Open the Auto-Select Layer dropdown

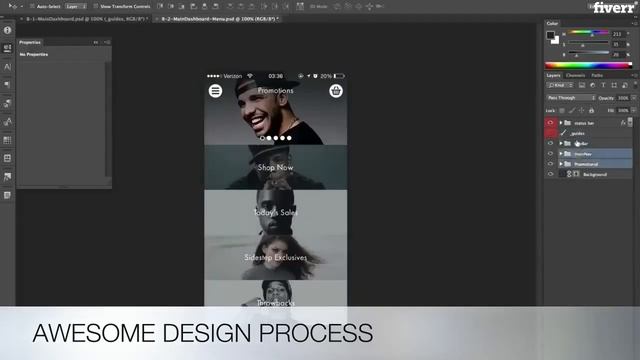[76, 6]
